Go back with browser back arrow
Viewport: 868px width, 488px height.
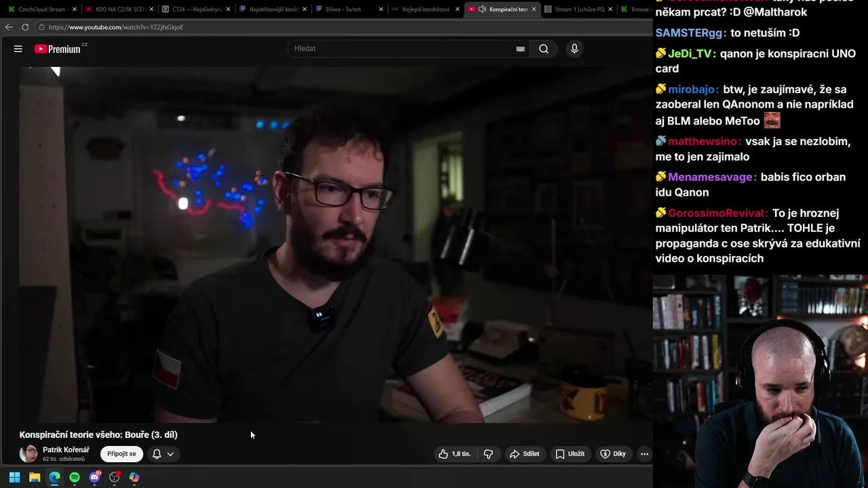coord(9,27)
